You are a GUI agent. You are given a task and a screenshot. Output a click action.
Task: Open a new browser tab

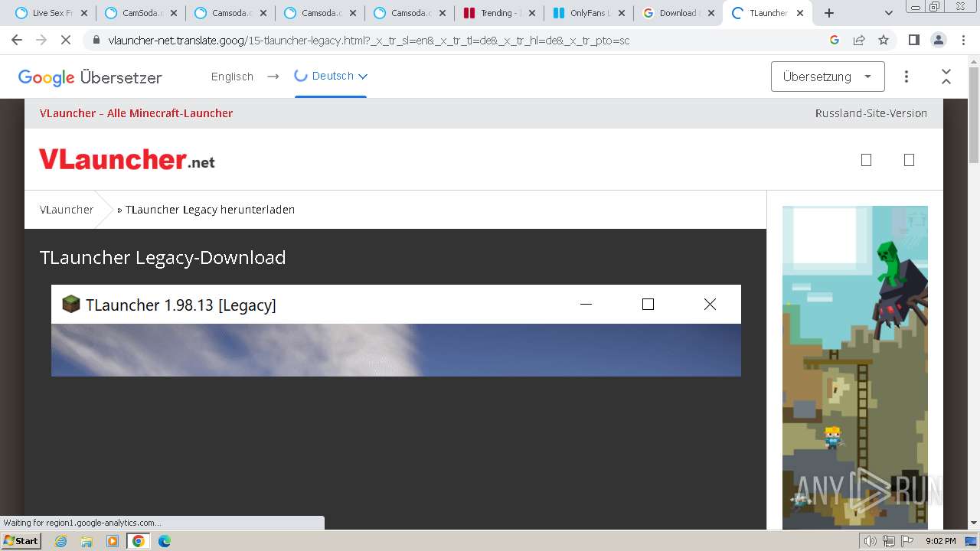coord(829,13)
